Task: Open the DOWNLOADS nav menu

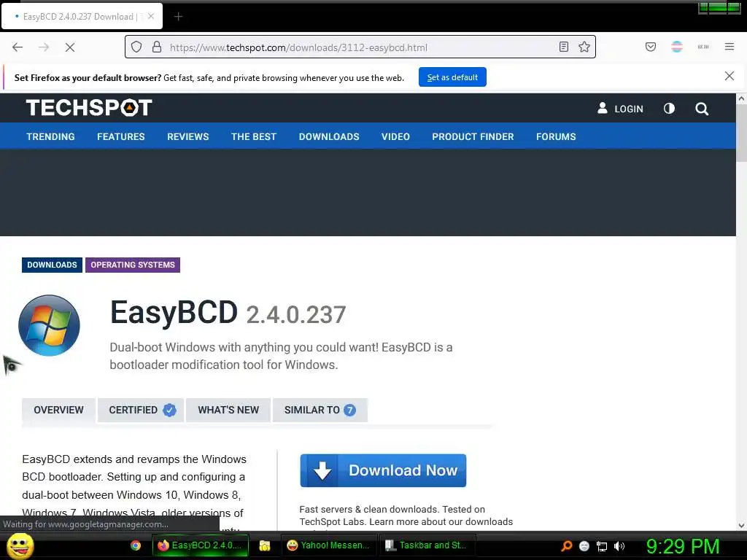Action: (329, 136)
